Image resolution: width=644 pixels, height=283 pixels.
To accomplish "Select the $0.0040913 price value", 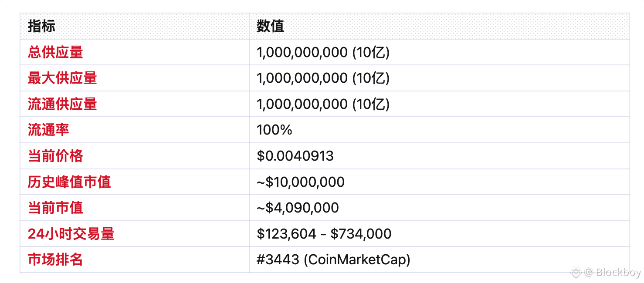I will coord(295,156).
